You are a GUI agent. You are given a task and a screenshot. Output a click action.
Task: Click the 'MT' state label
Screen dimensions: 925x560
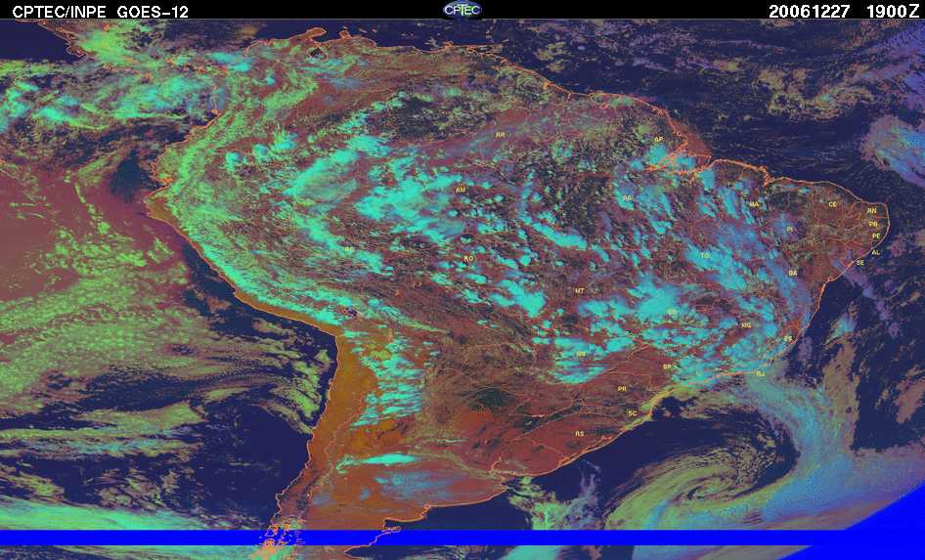[579, 291]
